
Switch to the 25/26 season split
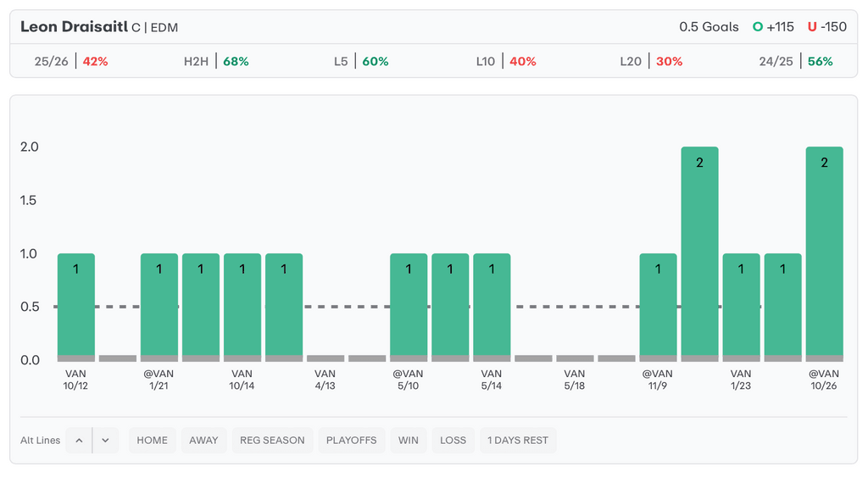[71, 62]
